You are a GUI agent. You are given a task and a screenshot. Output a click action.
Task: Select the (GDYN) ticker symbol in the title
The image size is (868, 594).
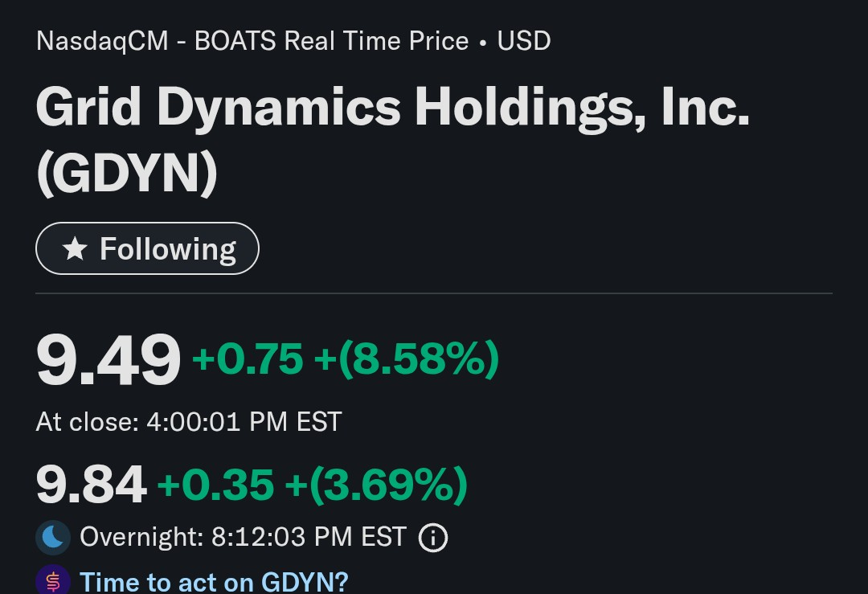pos(127,174)
